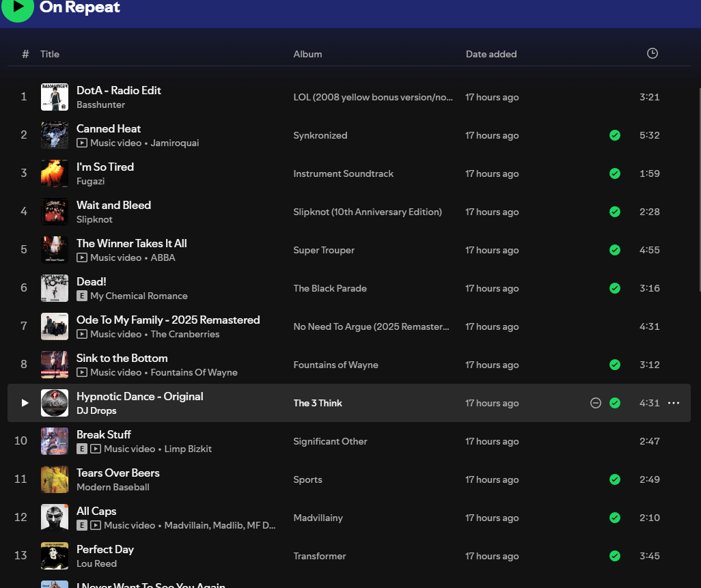Open the DJ Drops artist link
This screenshot has width=701, height=588.
[96, 410]
